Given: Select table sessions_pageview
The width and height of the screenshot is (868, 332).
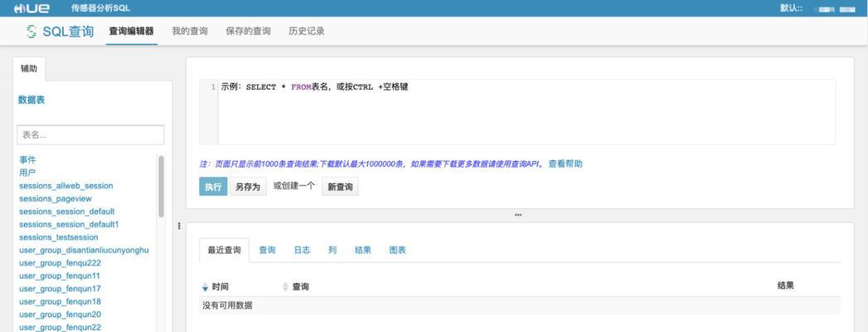Looking at the screenshot, I should [x=56, y=198].
